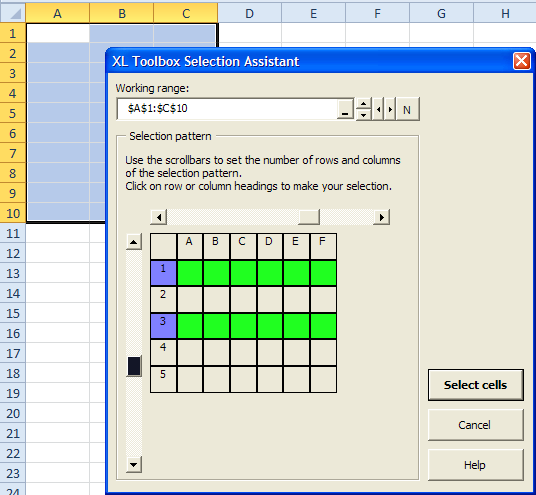Click the Cancel button
The width and height of the screenshot is (536, 495).
475,425
